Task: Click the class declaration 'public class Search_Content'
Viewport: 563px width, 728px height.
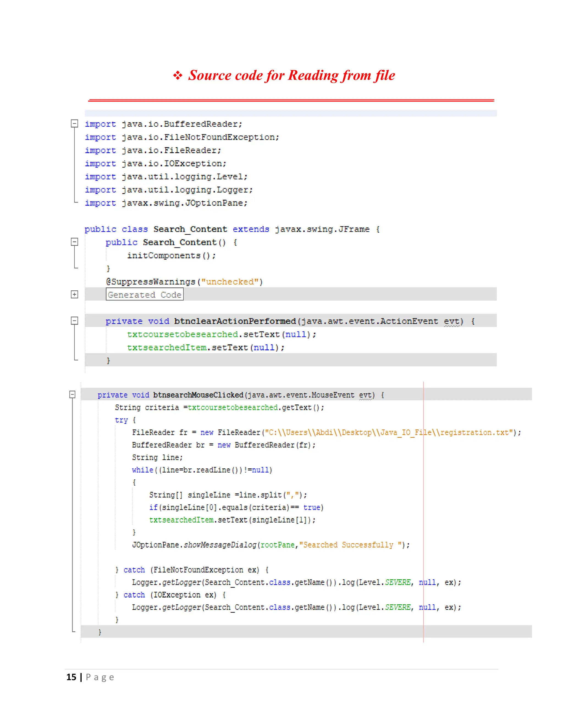Action: 232,229
